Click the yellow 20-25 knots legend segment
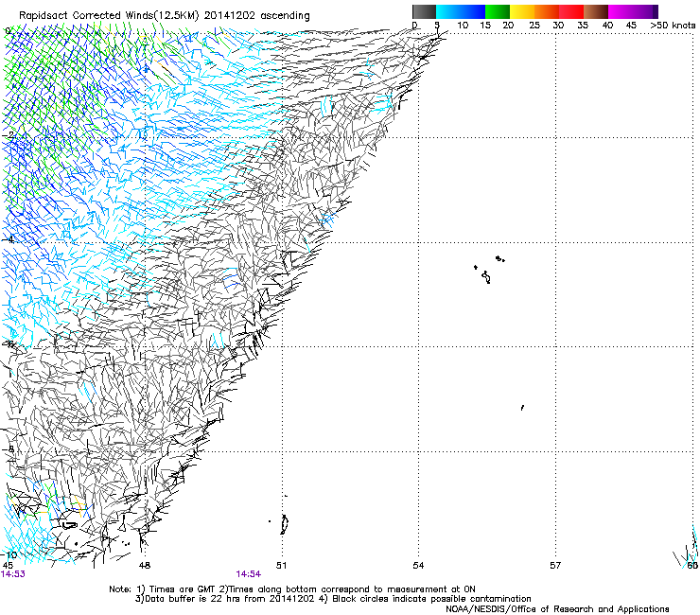This screenshot has width=700, height=615. (x=522, y=11)
